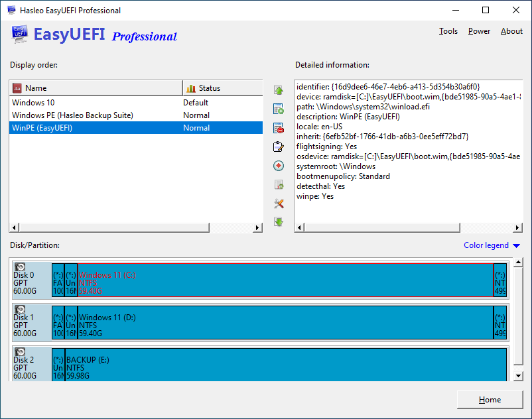Click the disk list scroll up arrow
532x419 pixels.
point(518,262)
